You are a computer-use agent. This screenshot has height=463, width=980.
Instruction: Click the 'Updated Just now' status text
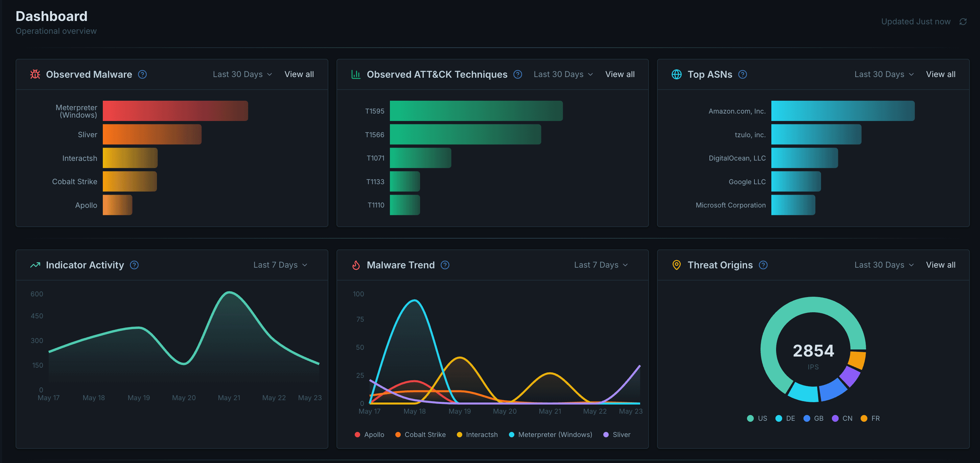(916, 22)
